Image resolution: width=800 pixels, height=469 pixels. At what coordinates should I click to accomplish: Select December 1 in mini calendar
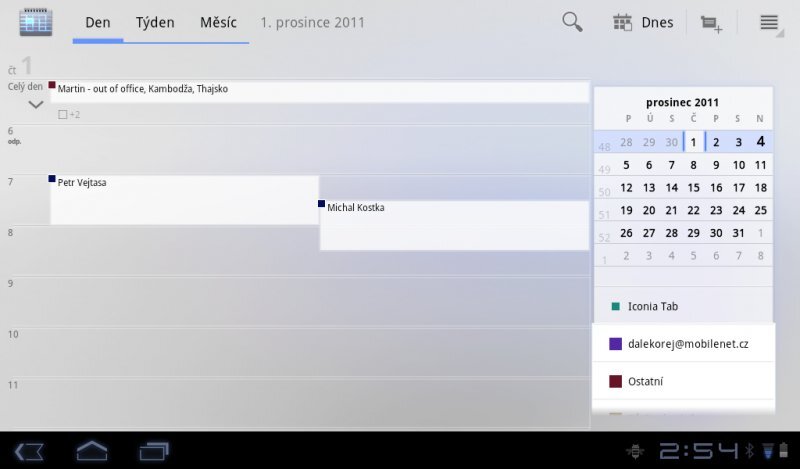click(x=693, y=142)
